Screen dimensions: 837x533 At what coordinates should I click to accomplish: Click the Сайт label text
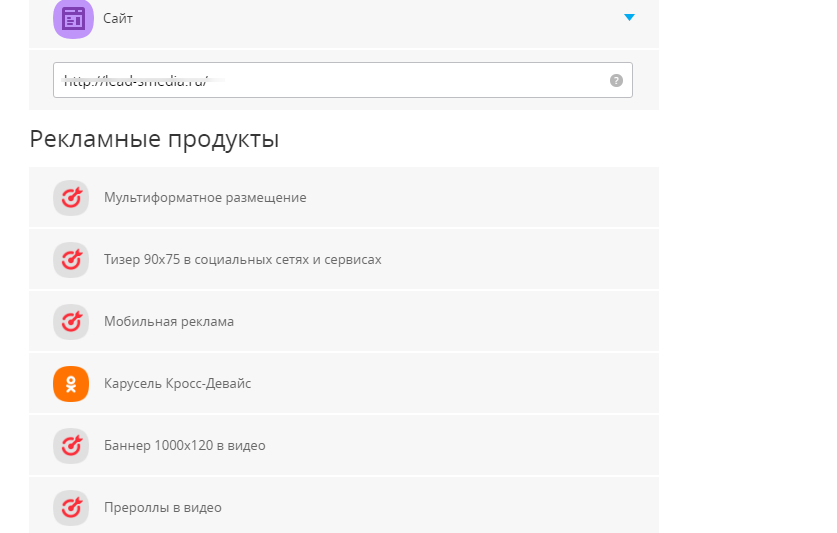tap(117, 18)
